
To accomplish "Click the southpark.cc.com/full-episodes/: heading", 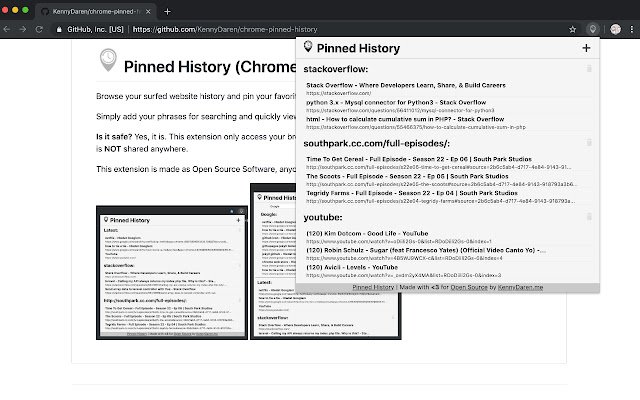I will tap(376, 143).
